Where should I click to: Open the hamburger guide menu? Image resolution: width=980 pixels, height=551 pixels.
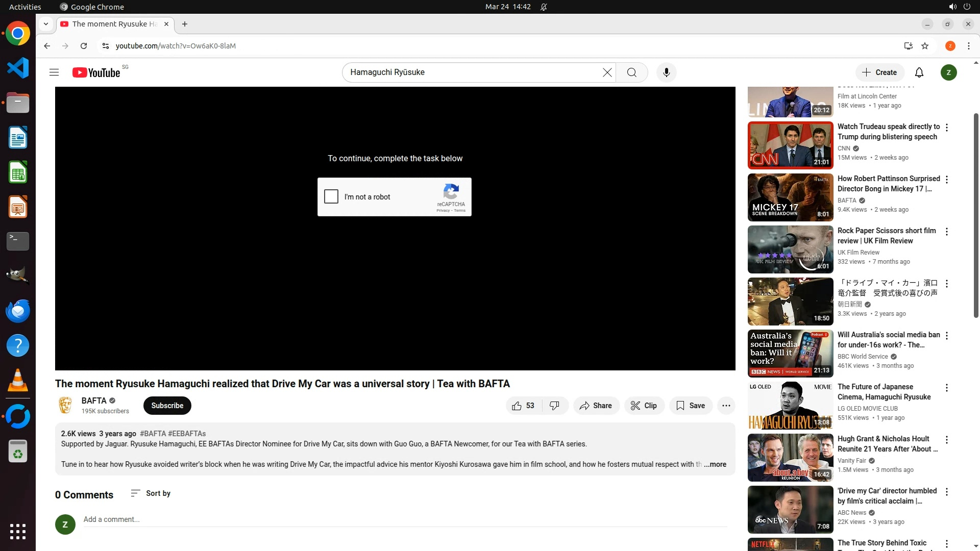(x=54, y=72)
